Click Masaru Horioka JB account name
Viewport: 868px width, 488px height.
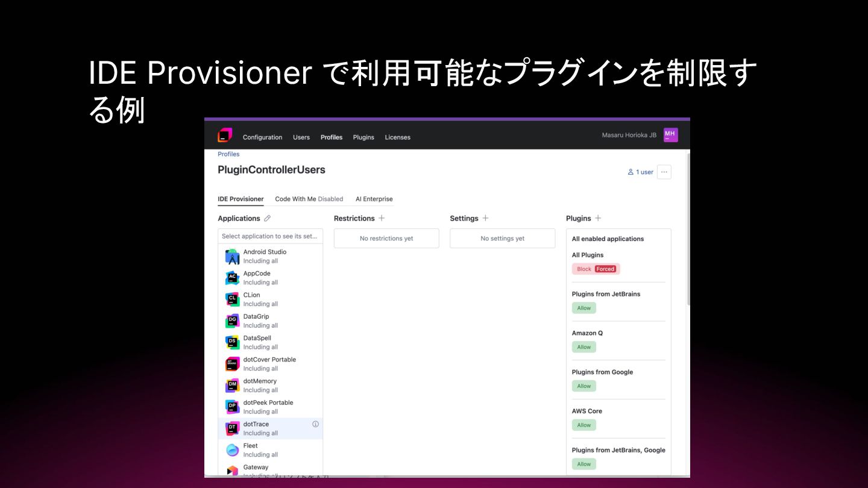(x=629, y=135)
